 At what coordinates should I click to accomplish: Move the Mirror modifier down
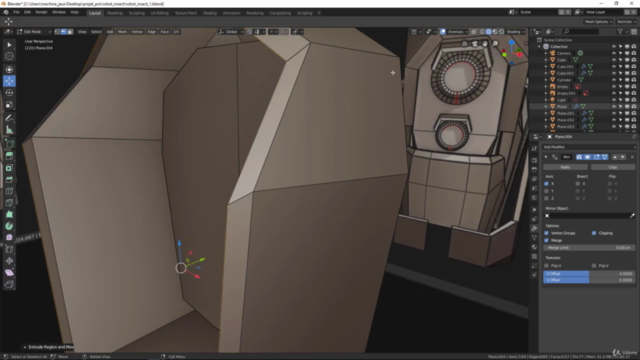[x=622, y=157]
